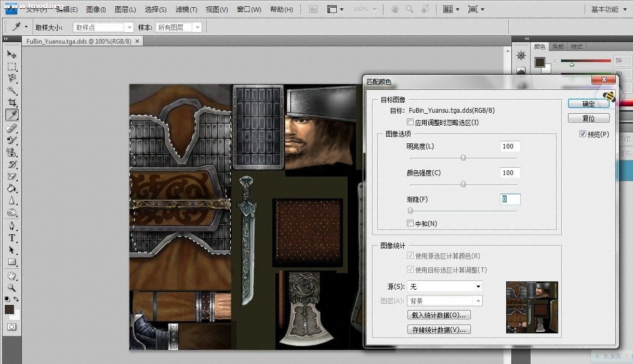This screenshot has width=633, height=364.
Task: Expand the 基本功能 workspace switcher
Action: point(608,9)
